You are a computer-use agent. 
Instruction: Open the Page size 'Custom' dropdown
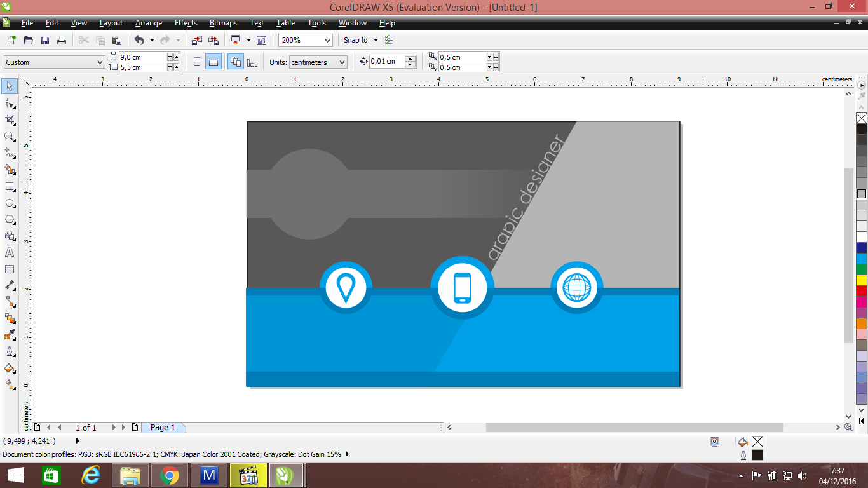pos(100,62)
